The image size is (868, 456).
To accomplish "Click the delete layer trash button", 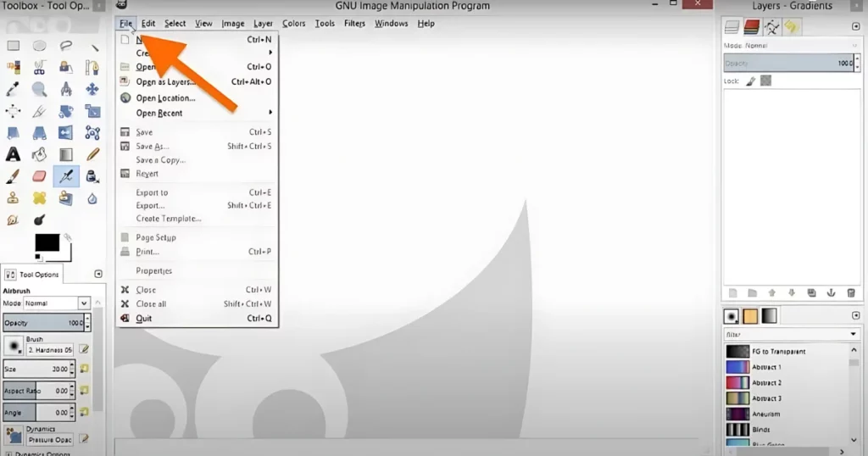I will (851, 292).
